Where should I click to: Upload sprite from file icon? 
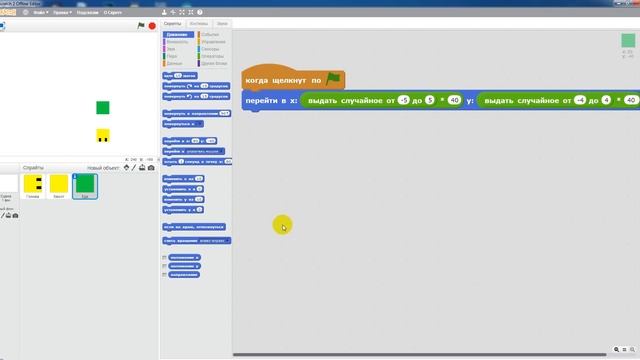click(142, 168)
